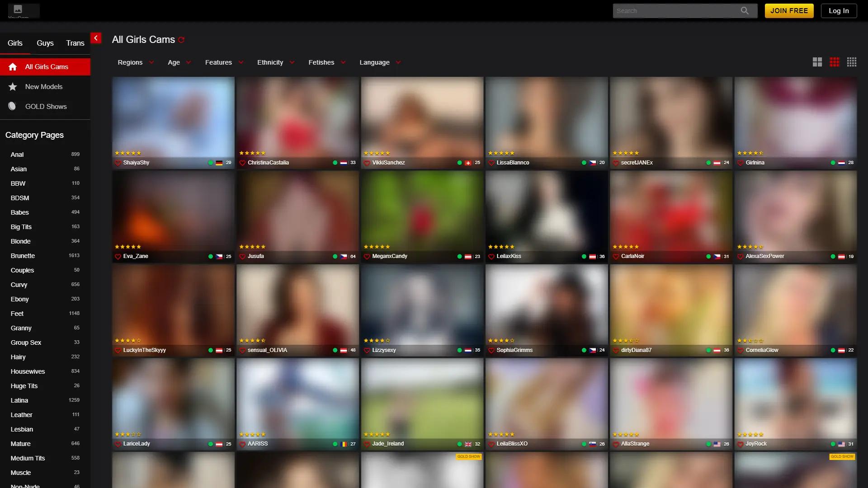
Task: Toggle the favorite heart on JoyRock
Action: click(x=740, y=444)
